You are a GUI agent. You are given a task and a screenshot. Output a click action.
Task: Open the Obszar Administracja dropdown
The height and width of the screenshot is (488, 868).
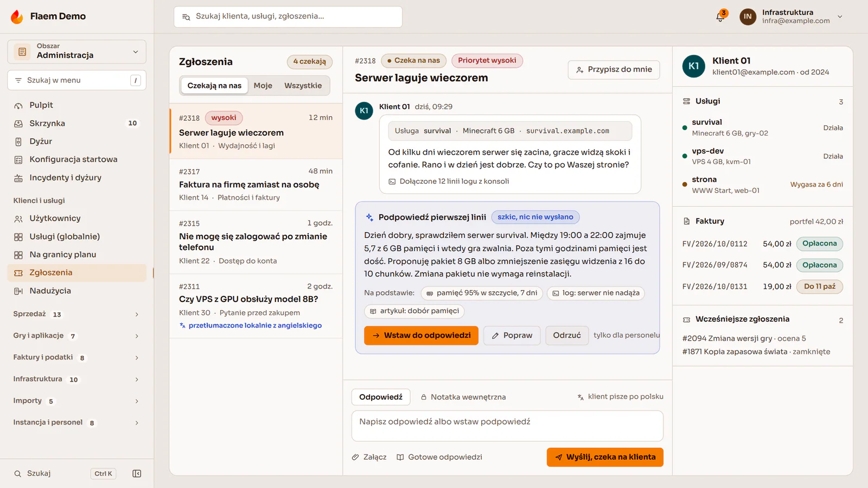click(x=77, y=52)
